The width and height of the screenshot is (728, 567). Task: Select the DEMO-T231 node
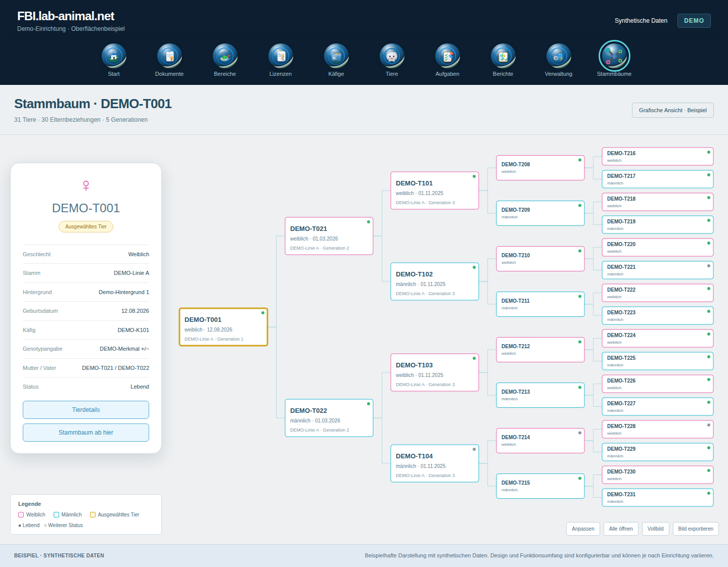[x=658, y=498]
